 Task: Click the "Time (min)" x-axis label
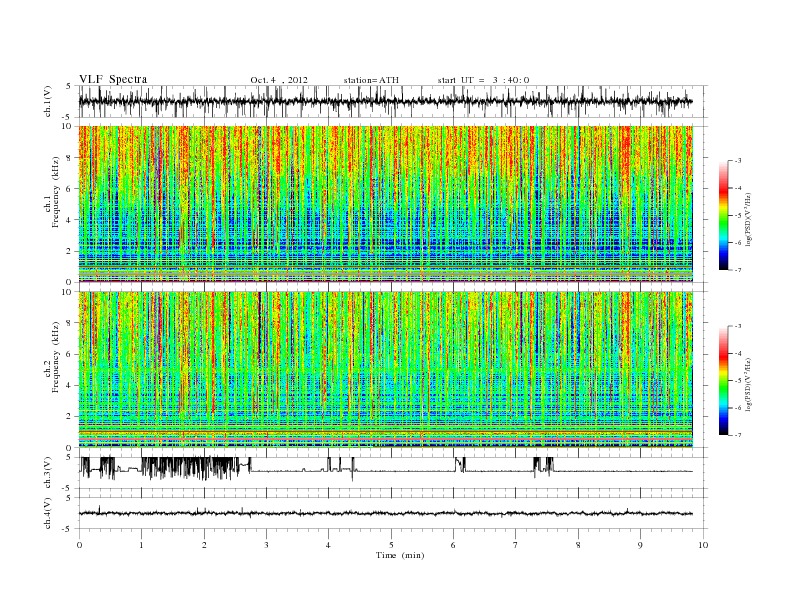(x=400, y=555)
